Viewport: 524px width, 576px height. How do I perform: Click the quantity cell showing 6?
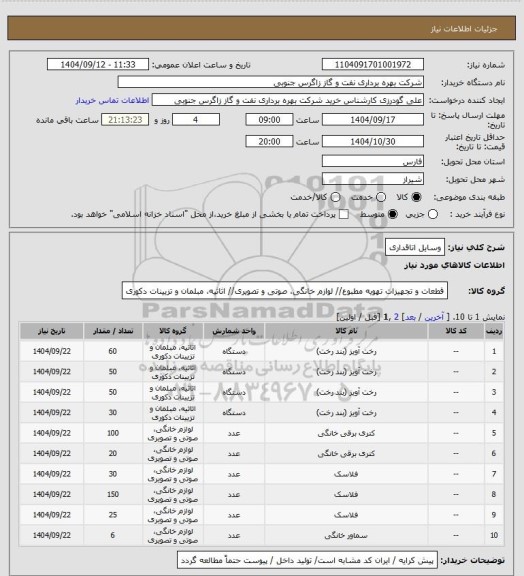(112, 536)
